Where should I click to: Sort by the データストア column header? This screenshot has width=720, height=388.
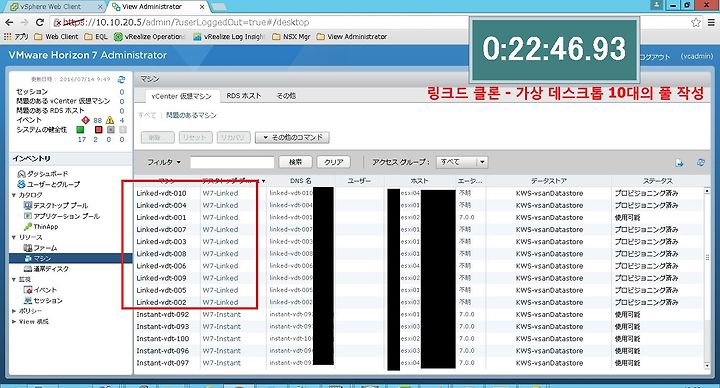(549, 181)
